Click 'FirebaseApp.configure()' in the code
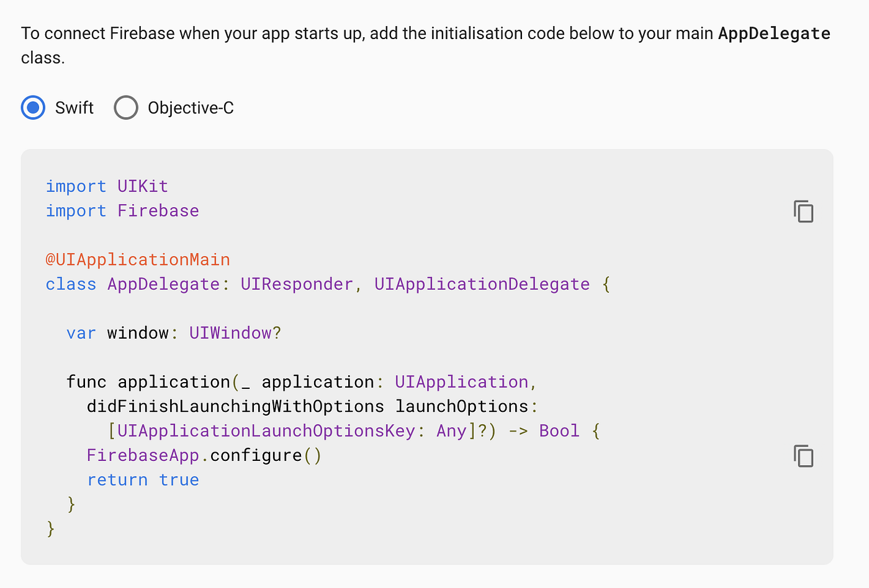The height and width of the screenshot is (588, 869). point(204,455)
